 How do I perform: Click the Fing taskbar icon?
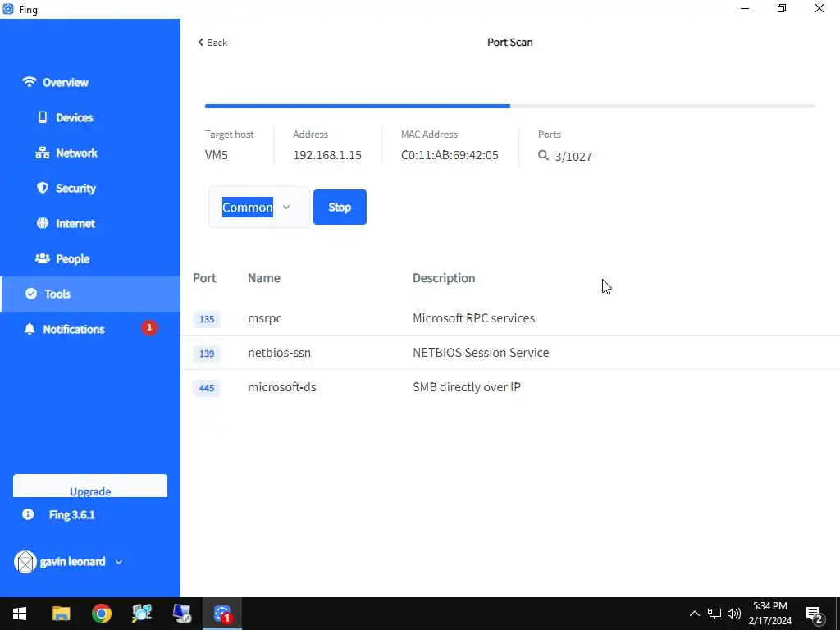point(221,614)
